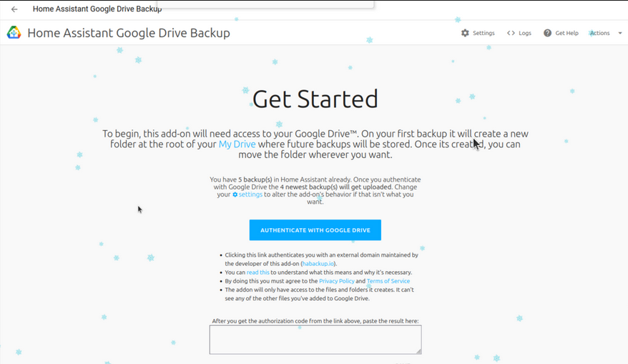Open the Logs menu item
The width and height of the screenshot is (628, 364).
coord(519,33)
